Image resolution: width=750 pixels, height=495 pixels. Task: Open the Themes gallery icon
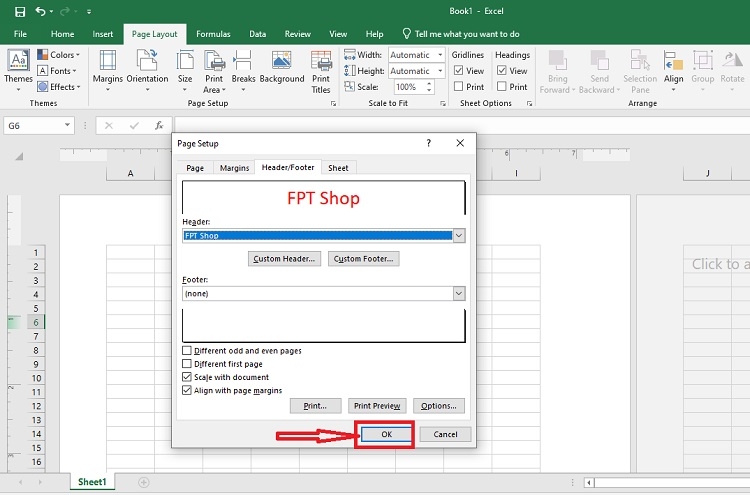click(18, 61)
